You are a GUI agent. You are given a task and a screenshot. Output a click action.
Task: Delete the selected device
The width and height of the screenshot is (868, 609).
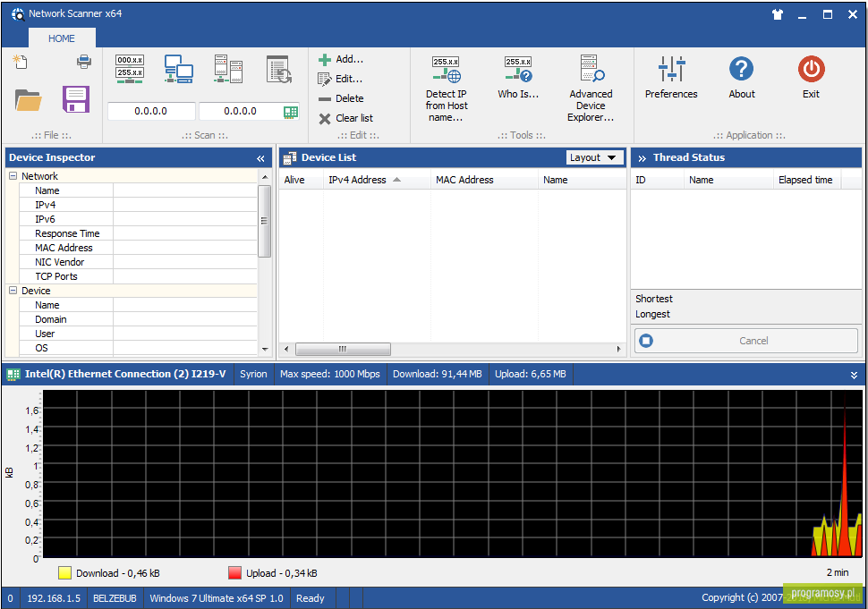pyautogui.click(x=341, y=98)
